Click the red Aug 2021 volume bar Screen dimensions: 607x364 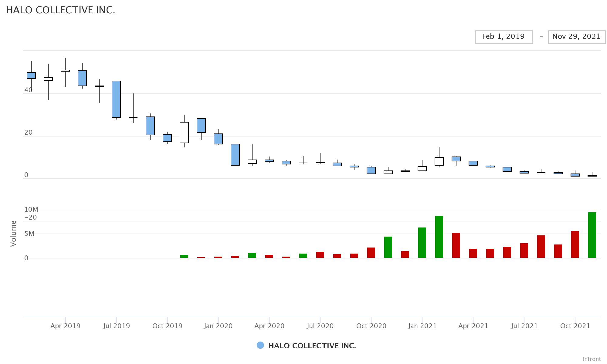541,247
